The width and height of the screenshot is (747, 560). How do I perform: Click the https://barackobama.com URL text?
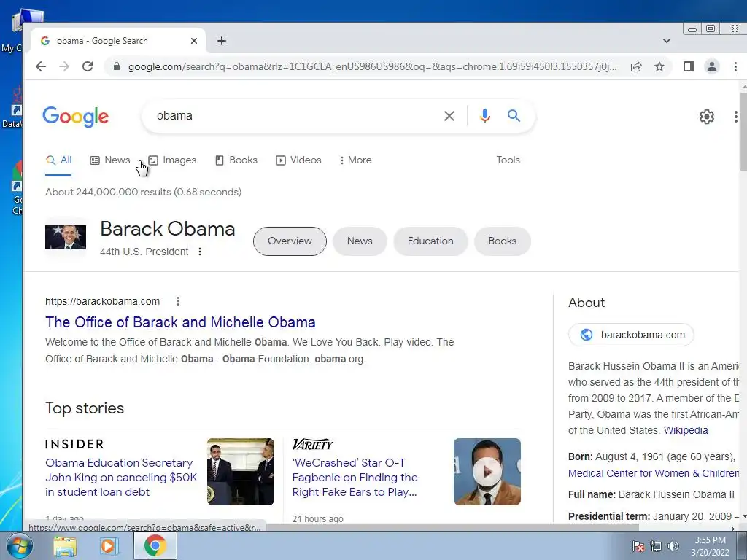[102, 301]
